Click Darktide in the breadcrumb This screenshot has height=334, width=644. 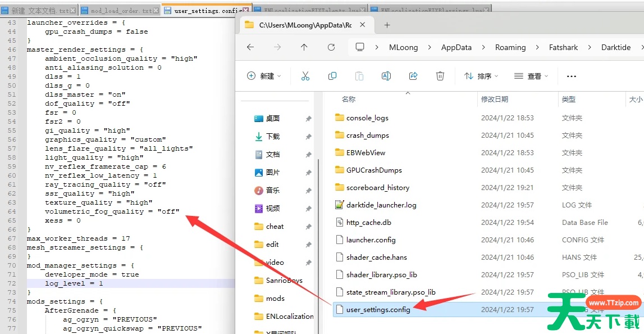pos(616,47)
